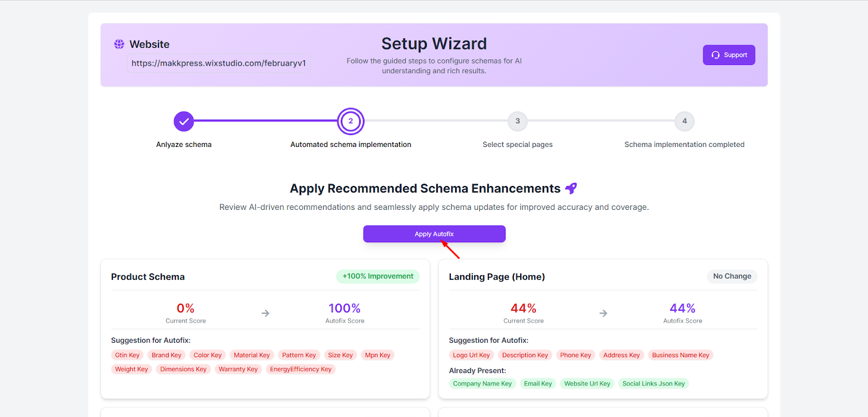Click the completed checkmark step circle
Viewport: 868px width, 417px height.
(184, 121)
